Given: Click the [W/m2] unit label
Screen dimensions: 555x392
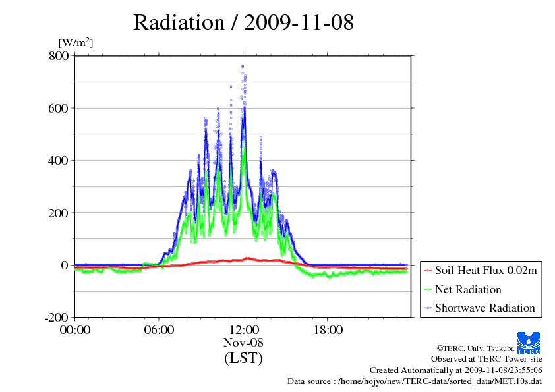Looking at the screenshot, I should pyautogui.click(x=75, y=42).
